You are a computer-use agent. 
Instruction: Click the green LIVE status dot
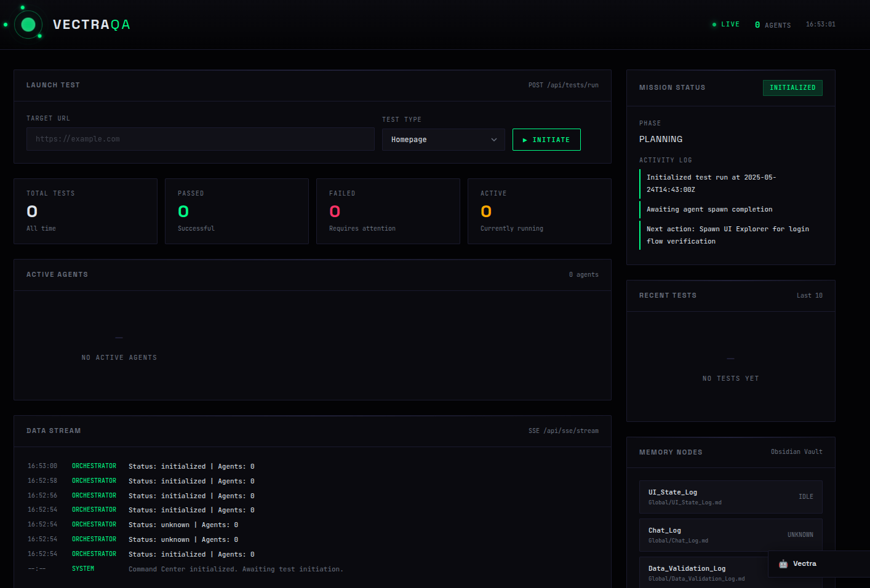[714, 25]
